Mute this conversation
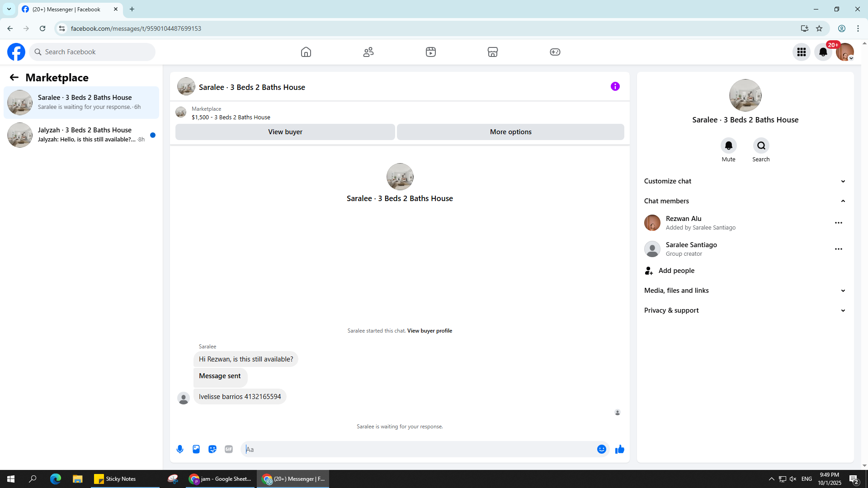 click(728, 146)
